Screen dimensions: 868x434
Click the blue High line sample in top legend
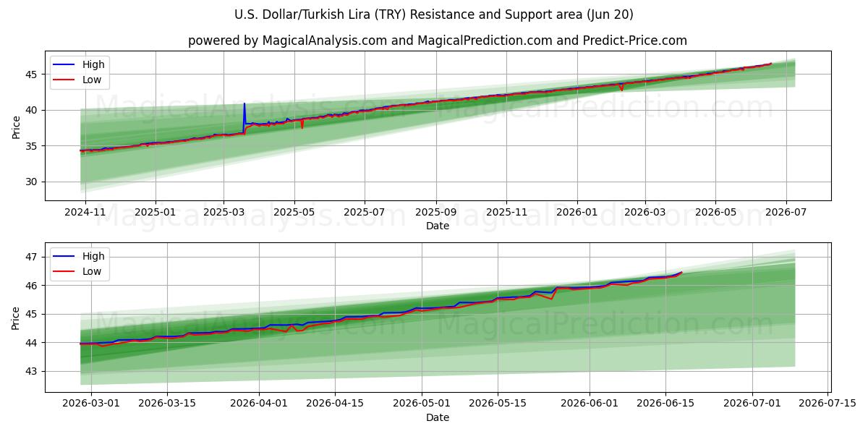point(64,65)
